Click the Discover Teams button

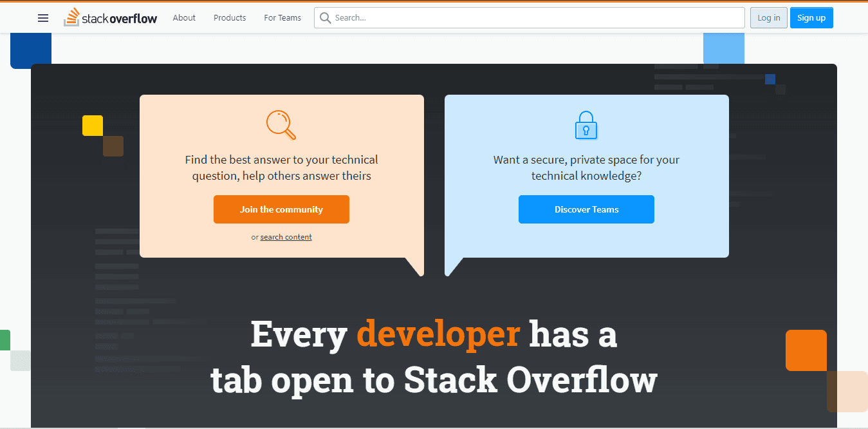tap(586, 209)
